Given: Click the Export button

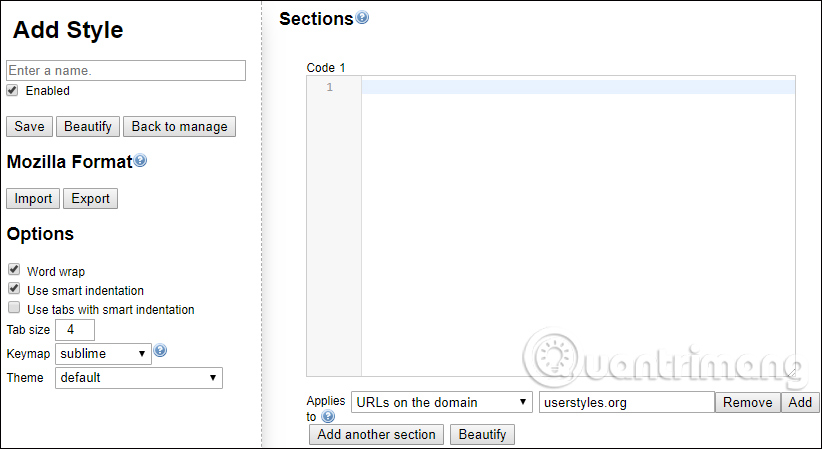Looking at the screenshot, I should (x=90, y=198).
